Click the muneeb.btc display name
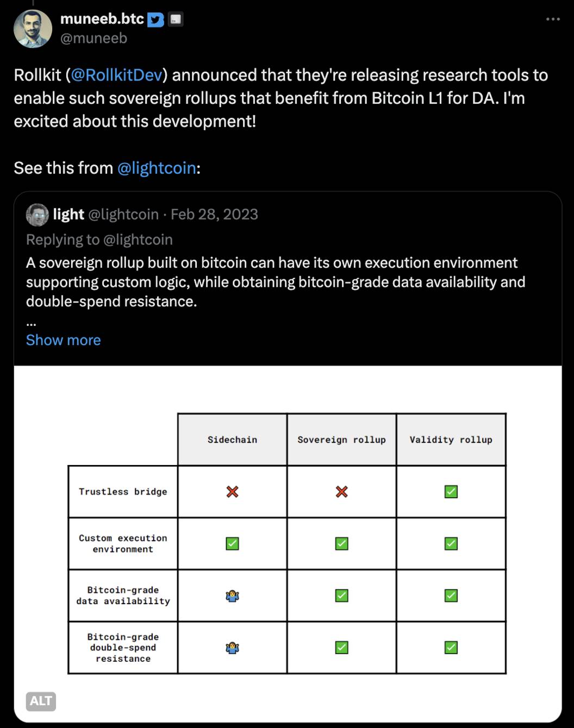Image resolution: width=574 pixels, height=728 pixels. (x=102, y=19)
